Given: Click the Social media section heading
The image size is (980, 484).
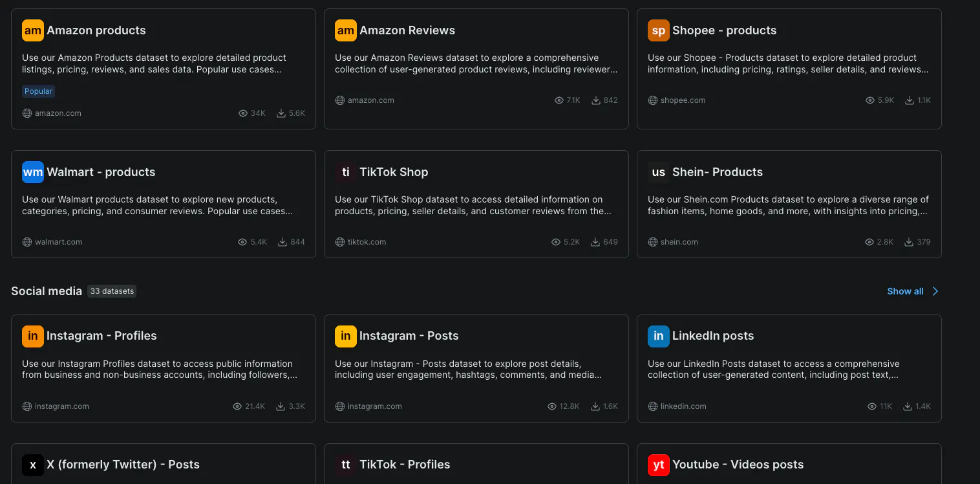Looking at the screenshot, I should (47, 291).
